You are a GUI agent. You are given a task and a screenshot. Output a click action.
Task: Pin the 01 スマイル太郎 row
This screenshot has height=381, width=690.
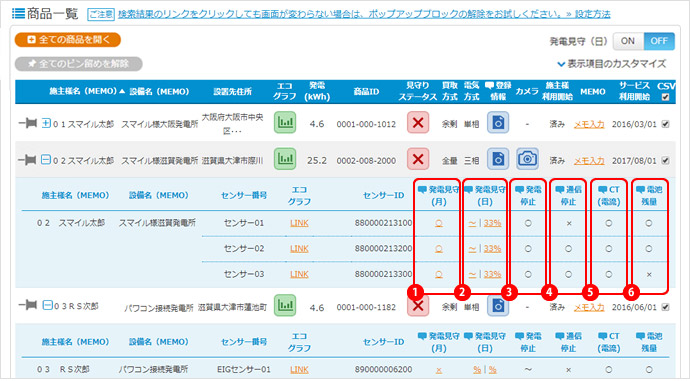pyautogui.click(x=28, y=123)
